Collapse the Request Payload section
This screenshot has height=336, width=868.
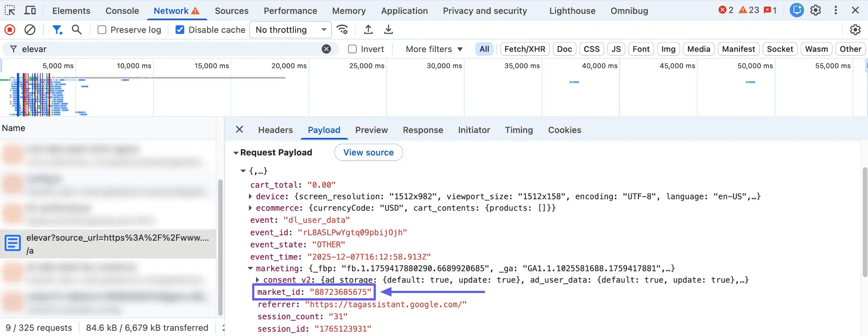tap(236, 153)
